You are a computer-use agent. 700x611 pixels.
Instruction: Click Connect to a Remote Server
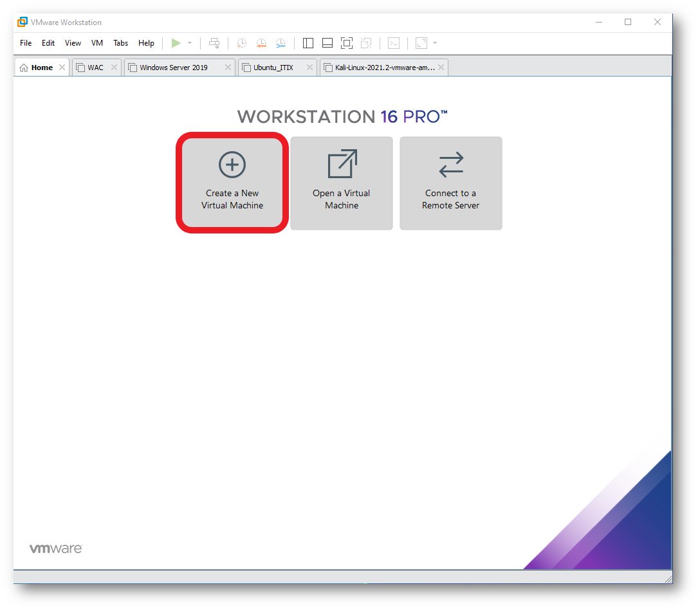coord(451,183)
